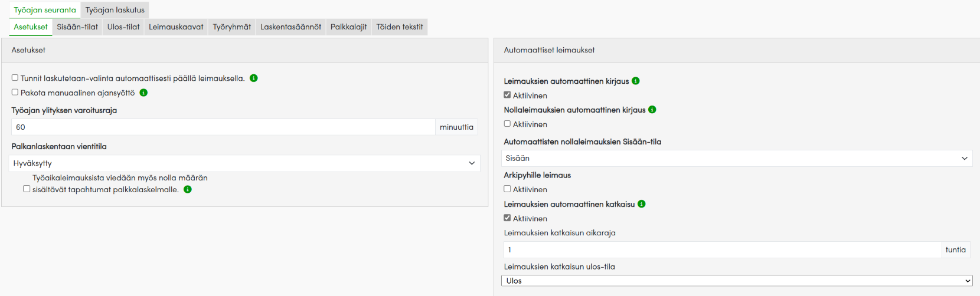Toggle Pakota manuaalinen ajansyöttö checkbox
The image size is (980, 296).
15,92
